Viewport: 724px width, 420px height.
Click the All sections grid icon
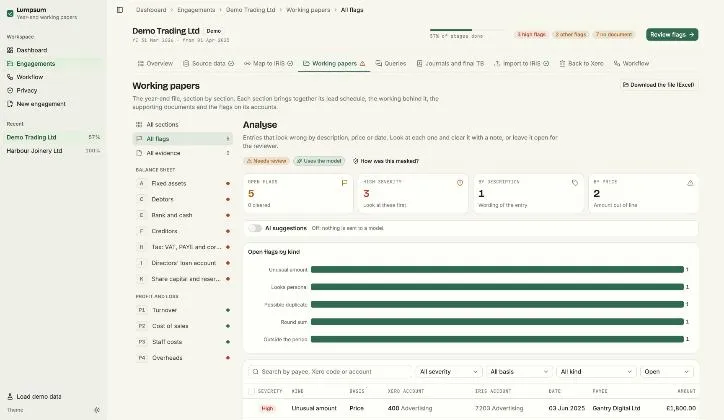point(139,125)
